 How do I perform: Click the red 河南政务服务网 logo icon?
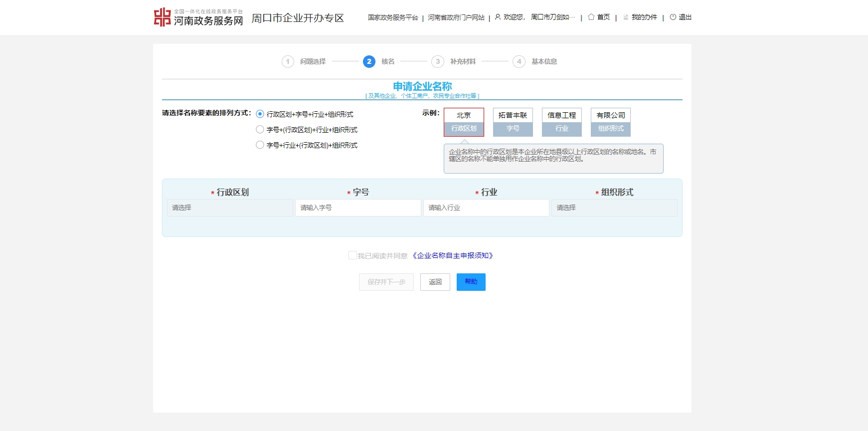click(x=162, y=17)
